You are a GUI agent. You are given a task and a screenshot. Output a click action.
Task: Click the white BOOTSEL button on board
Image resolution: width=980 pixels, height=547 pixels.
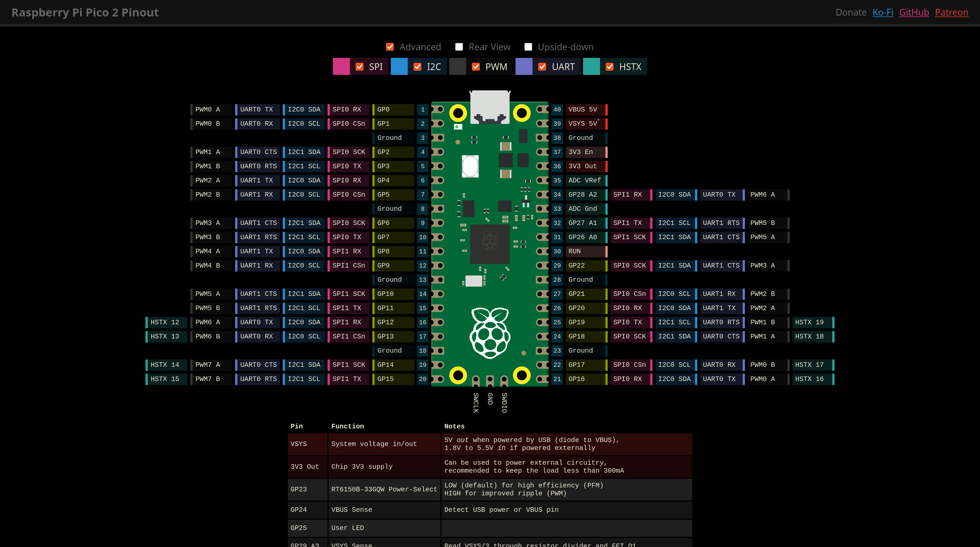(470, 166)
